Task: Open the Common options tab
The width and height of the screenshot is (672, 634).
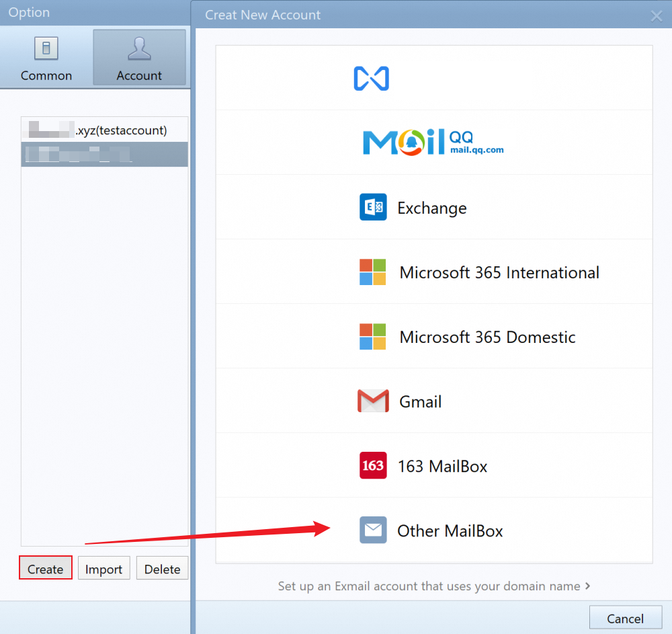Action: (46, 58)
